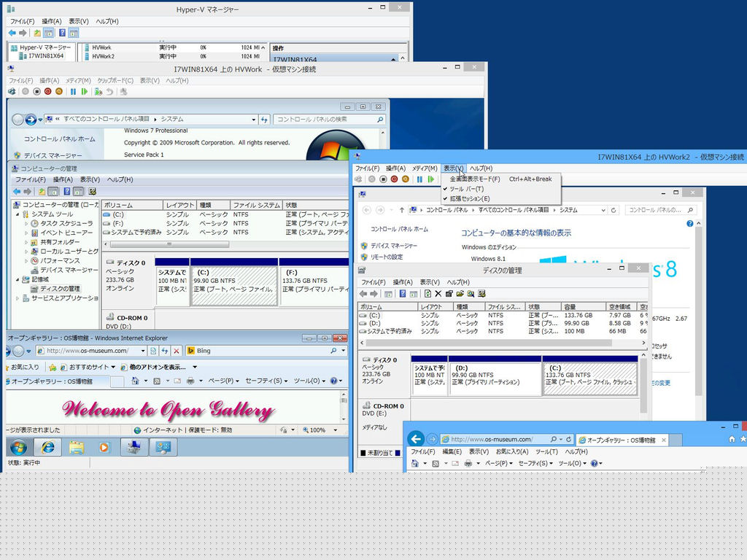Click Internet Explorer icon on Windows 7 taskbar
The height and width of the screenshot is (560, 747).
[x=47, y=448]
